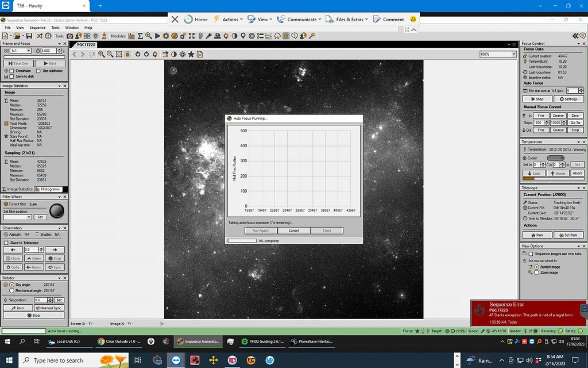Open the line graph module icon
588x368 pixels.
tap(269, 36)
